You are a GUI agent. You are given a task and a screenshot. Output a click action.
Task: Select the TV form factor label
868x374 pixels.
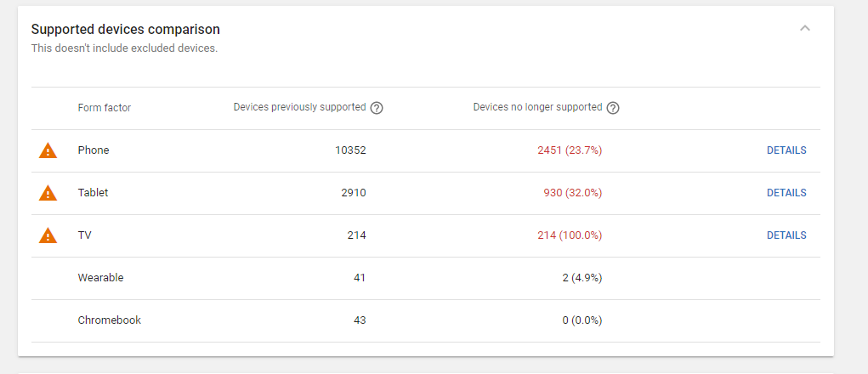(x=85, y=235)
